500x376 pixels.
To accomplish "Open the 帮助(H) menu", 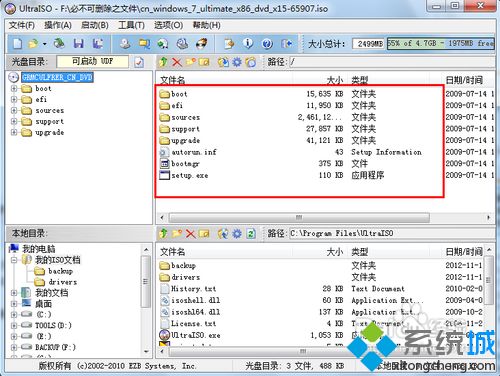I will click(206, 25).
